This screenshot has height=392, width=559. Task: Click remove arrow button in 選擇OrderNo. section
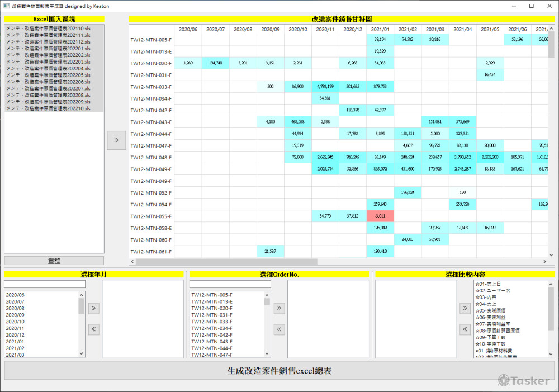[279, 329]
